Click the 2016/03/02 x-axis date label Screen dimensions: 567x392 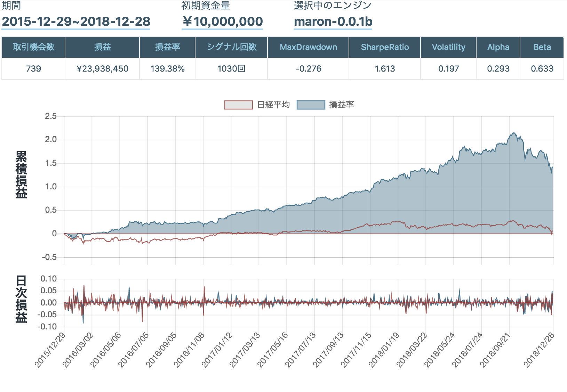pyautogui.click(x=78, y=350)
